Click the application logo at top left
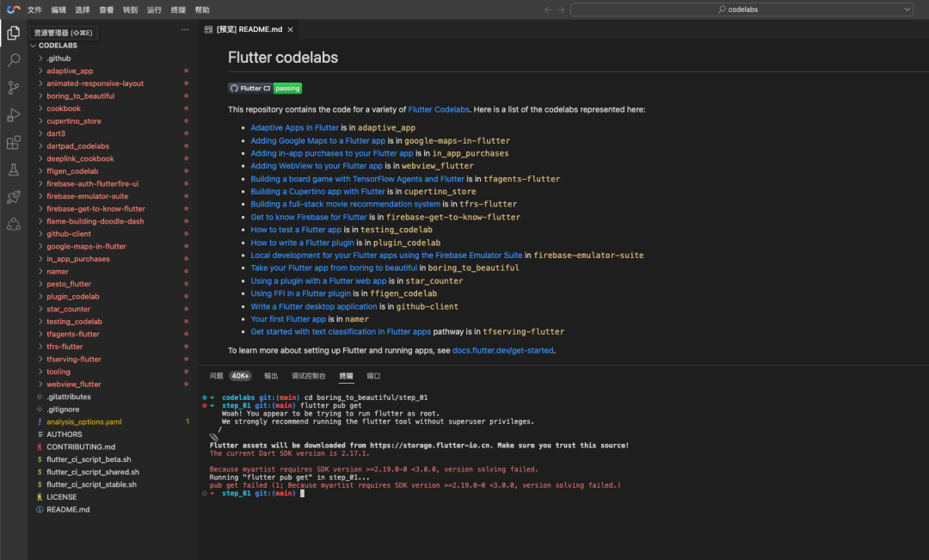The height and width of the screenshot is (560, 929). 13,9
